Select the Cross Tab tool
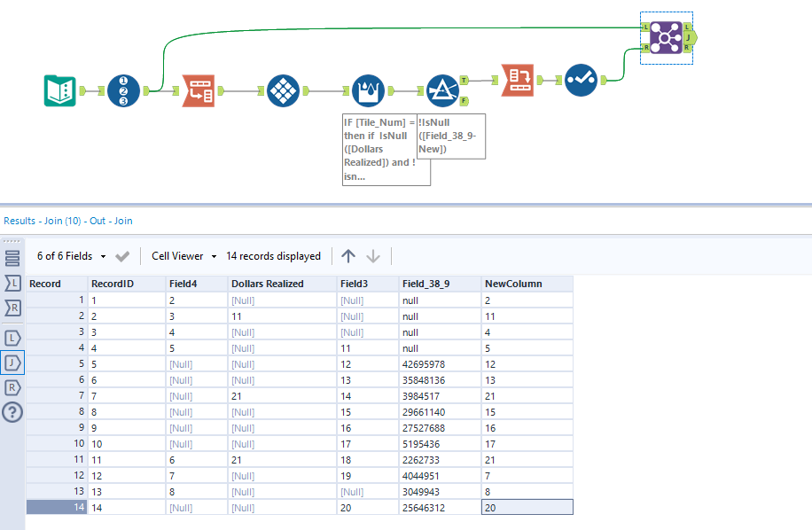The width and height of the screenshot is (812, 530). [x=282, y=90]
